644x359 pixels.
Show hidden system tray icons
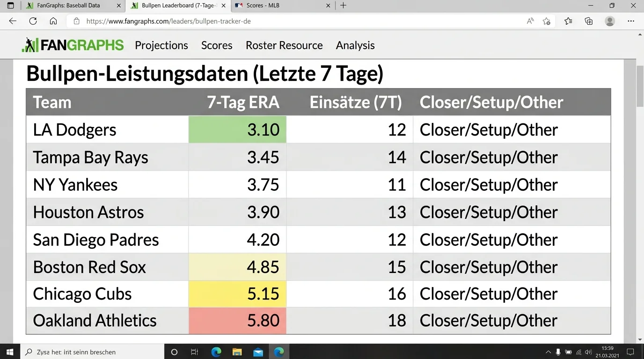pyautogui.click(x=548, y=352)
